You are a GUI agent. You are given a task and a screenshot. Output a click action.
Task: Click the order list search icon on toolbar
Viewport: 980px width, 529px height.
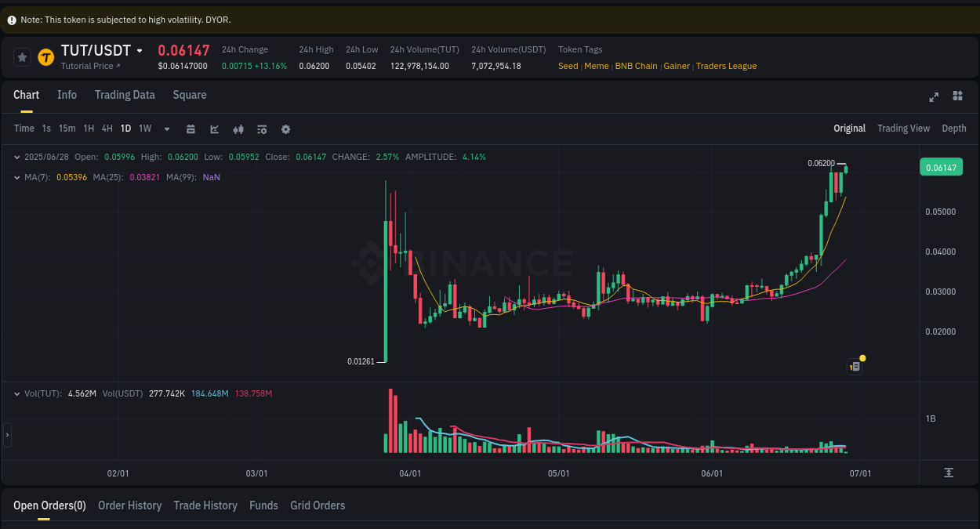coord(262,128)
